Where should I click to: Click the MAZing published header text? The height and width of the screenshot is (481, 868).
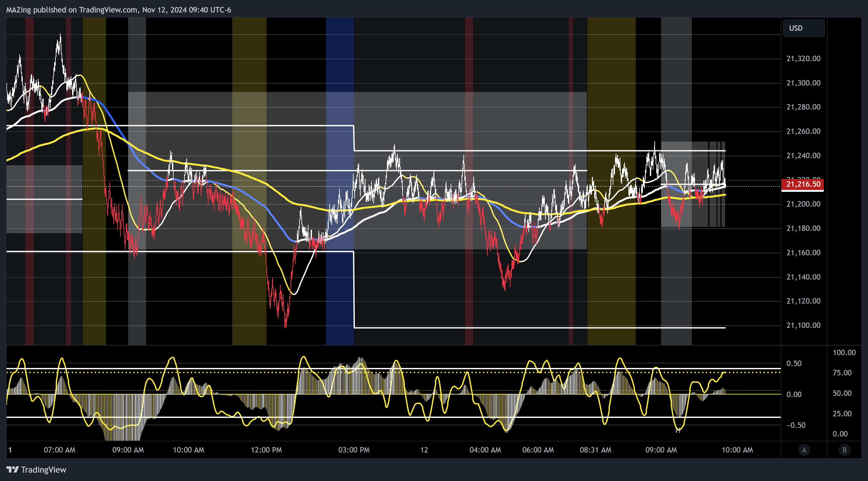click(x=119, y=10)
